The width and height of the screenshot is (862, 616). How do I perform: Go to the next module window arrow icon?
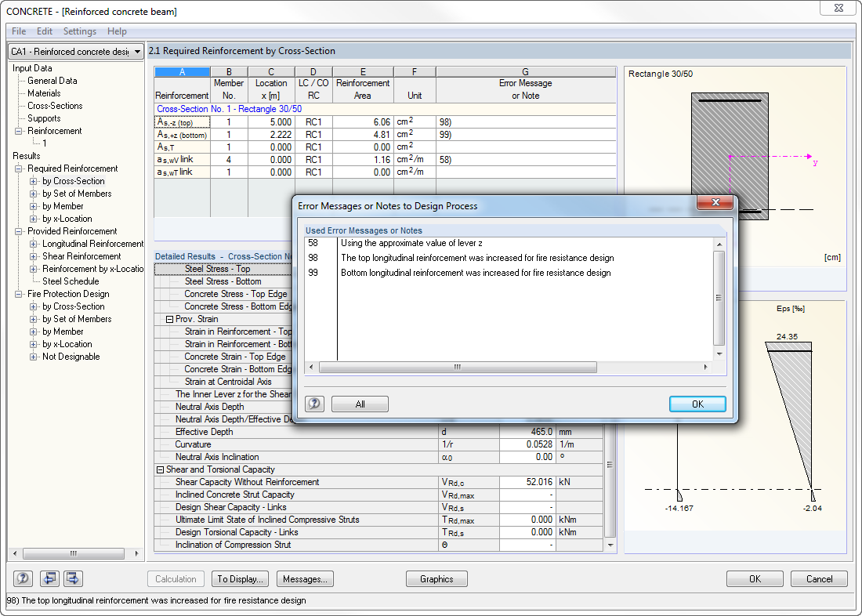[73, 578]
